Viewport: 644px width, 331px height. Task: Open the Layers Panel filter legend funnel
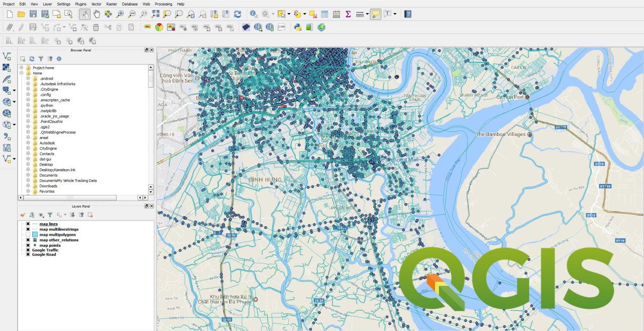50,215
